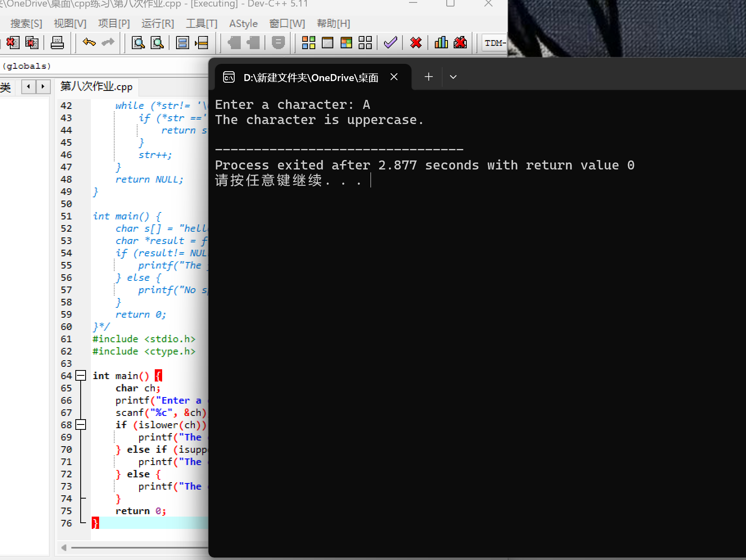Image resolution: width=746 pixels, height=560 pixels.
Task: Open the 视图[V] menu
Action: [x=70, y=23]
